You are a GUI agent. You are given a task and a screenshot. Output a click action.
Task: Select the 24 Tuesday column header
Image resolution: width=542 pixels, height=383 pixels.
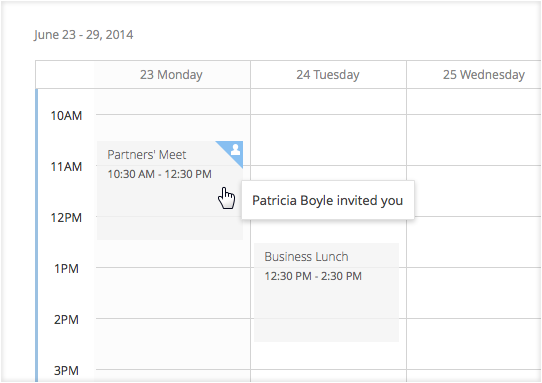pyautogui.click(x=328, y=75)
